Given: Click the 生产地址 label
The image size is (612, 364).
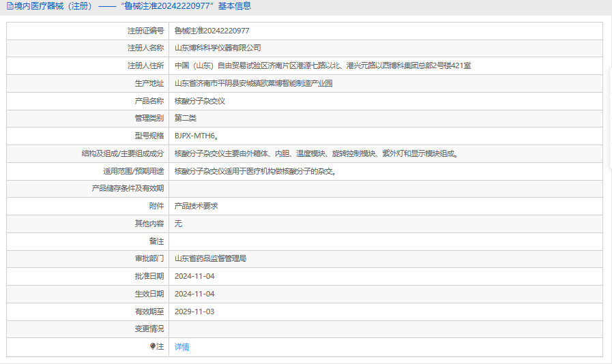Looking at the screenshot, I should pyautogui.click(x=149, y=83).
